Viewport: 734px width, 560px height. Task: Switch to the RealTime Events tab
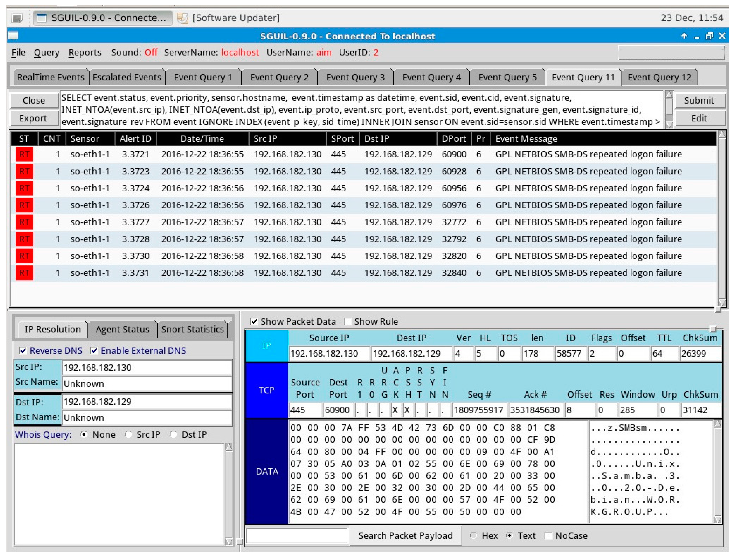tap(50, 77)
